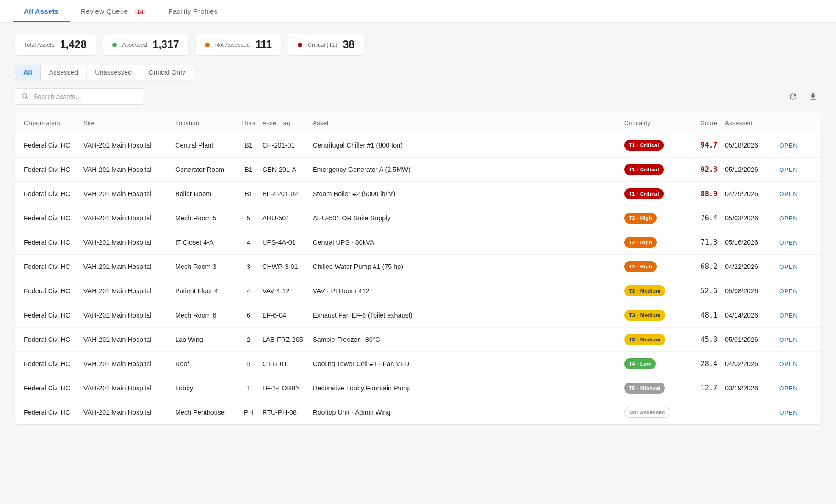This screenshot has height=504, width=836.
Task: Click the Score column header
Action: (709, 123)
